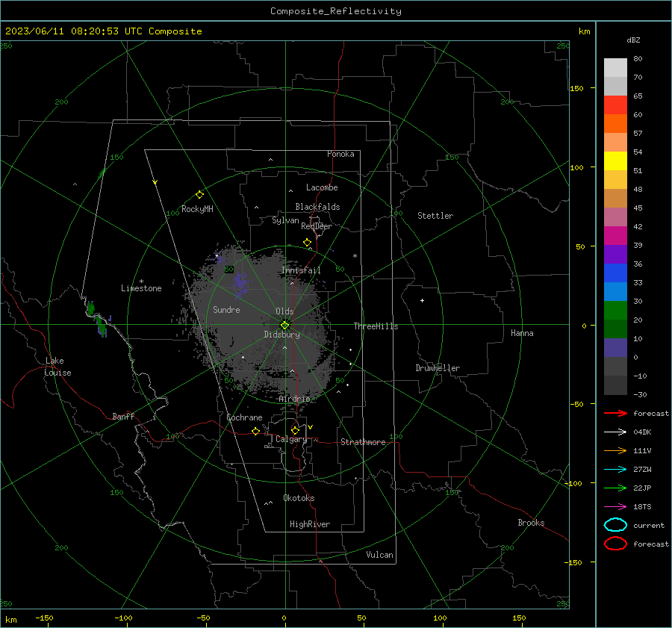Click the red forecast ellipse legend icon
The height and width of the screenshot is (628, 672).
click(x=615, y=544)
